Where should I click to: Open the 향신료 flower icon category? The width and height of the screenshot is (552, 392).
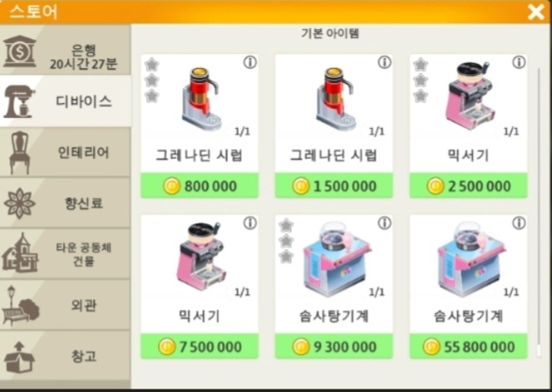(x=20, y=203)
